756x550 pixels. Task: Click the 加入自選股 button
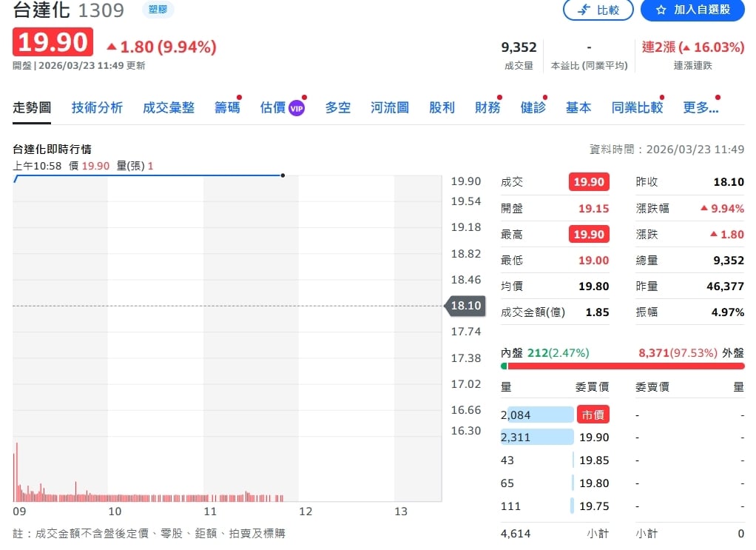pos(692,10)
